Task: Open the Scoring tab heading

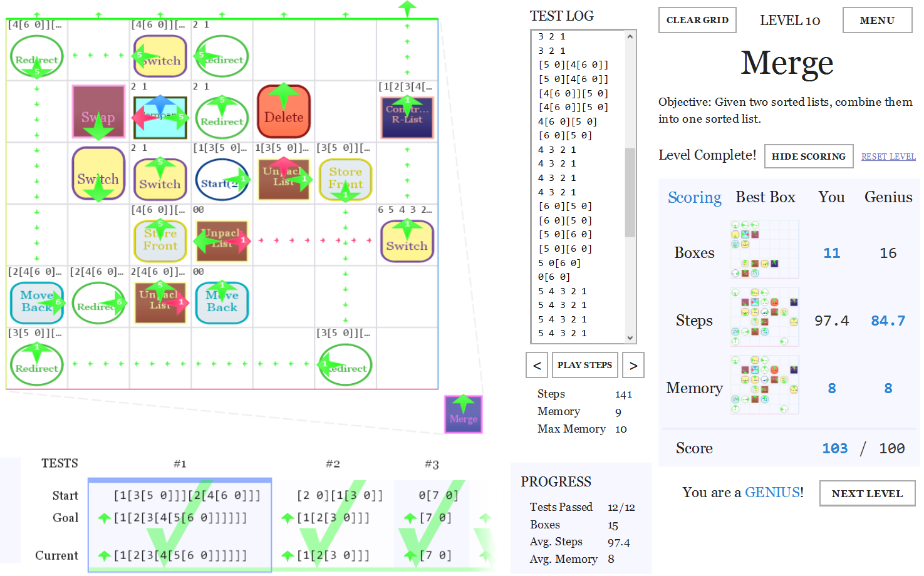Action: [694, 197]
